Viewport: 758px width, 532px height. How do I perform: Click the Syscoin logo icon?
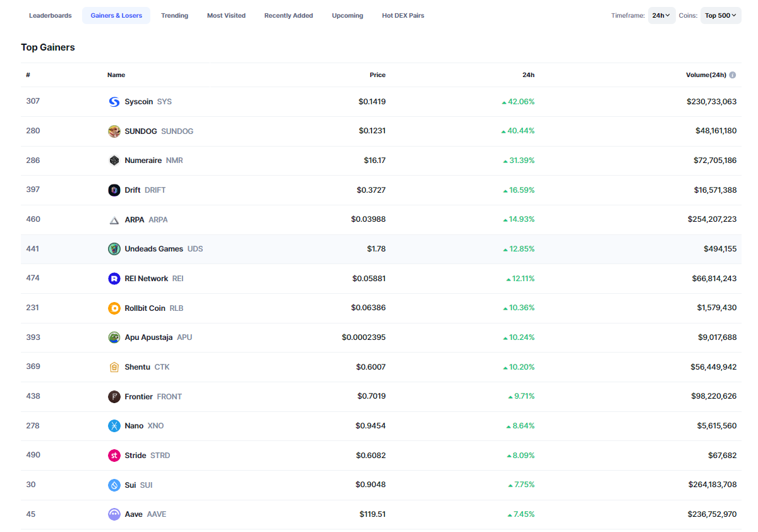(x=114, y=102)
